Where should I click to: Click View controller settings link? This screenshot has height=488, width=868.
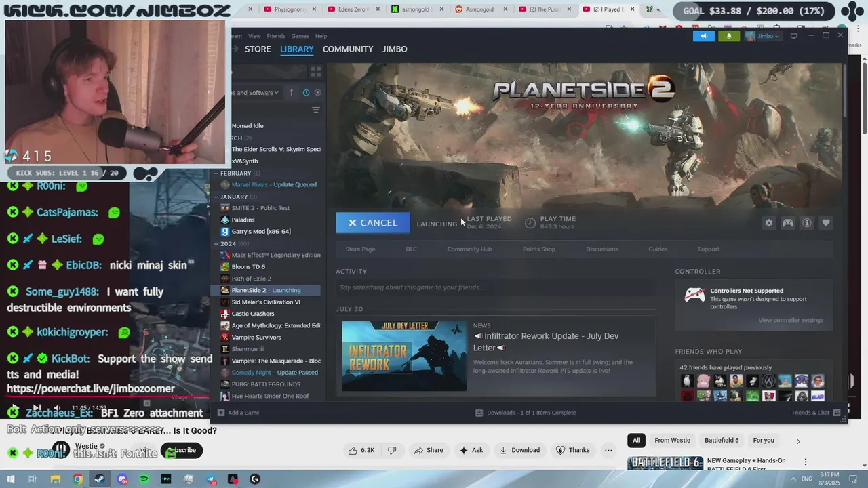coord(791,320)
